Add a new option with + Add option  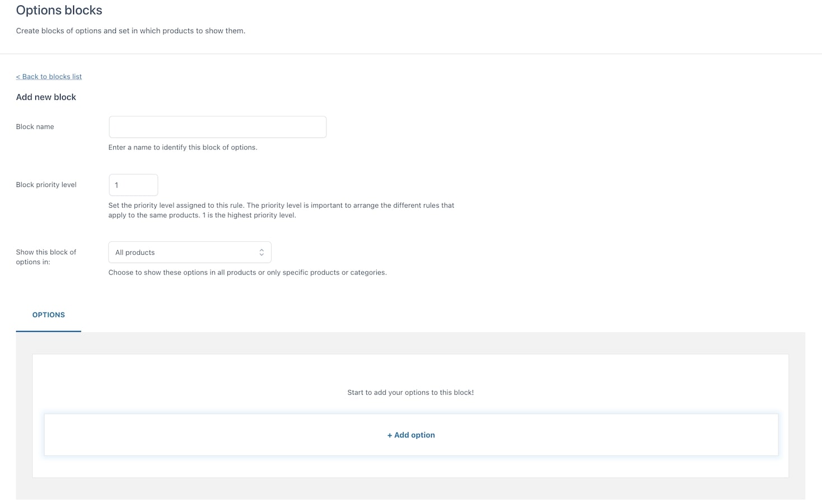pos(411,435)
